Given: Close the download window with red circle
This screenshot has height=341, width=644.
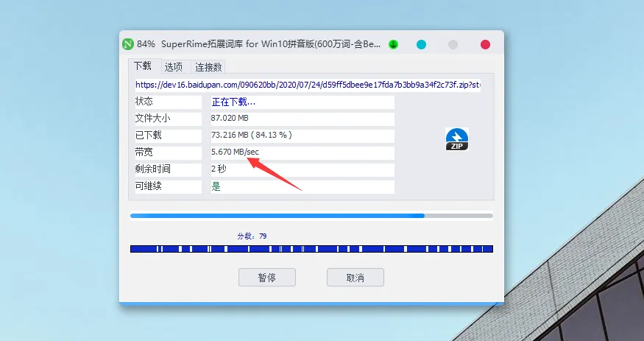Looking at the screenshot, I should point(486,44).
